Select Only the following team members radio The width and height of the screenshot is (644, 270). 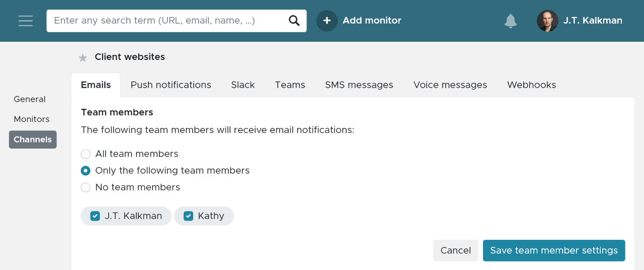click(86, 171)
